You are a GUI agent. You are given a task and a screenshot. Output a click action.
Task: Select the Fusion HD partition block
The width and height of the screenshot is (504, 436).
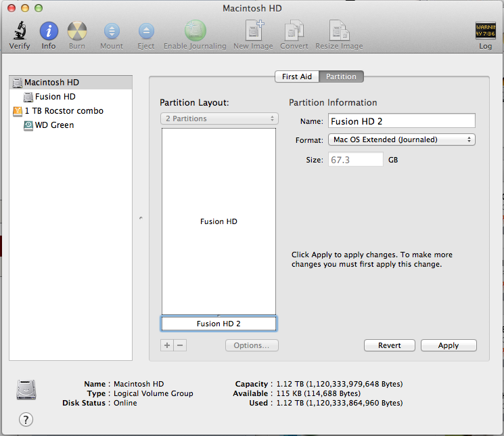coord(219,221)
